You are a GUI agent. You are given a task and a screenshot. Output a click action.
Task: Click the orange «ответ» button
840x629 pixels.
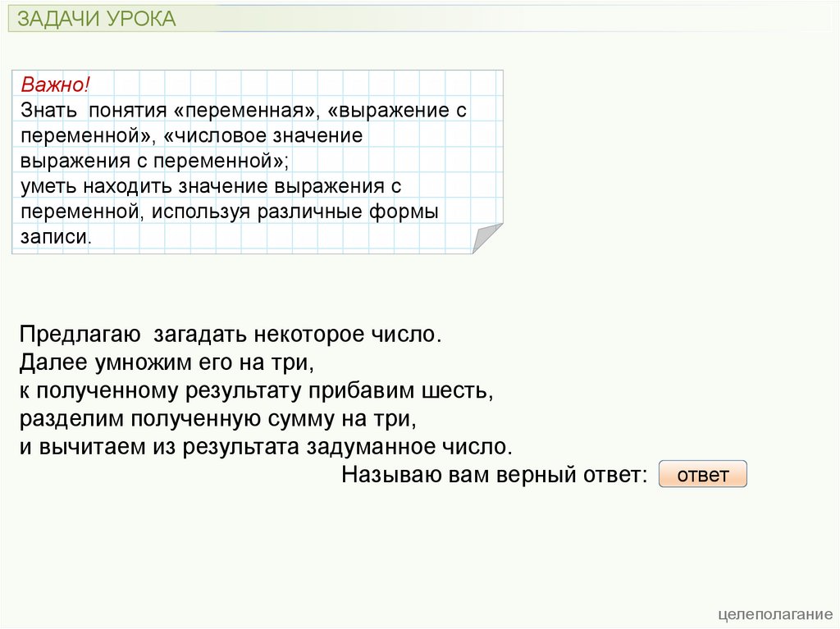click(x=702, y=474)
